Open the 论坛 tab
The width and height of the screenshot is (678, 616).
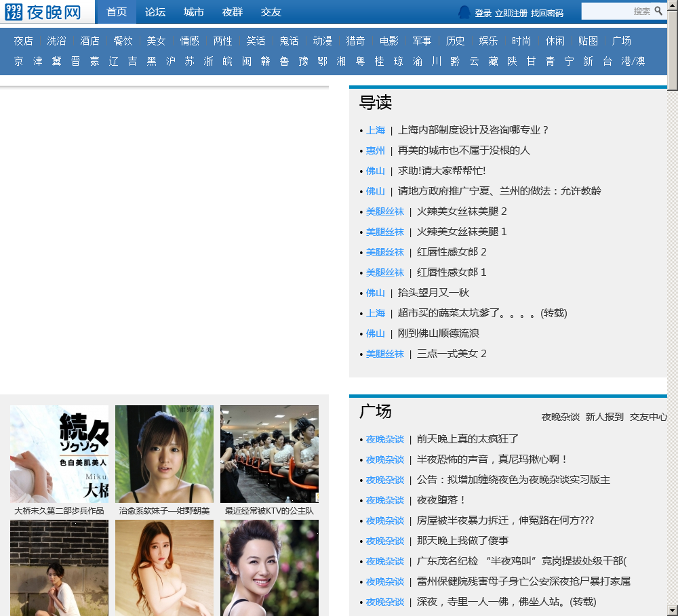[x=155, y=12]
